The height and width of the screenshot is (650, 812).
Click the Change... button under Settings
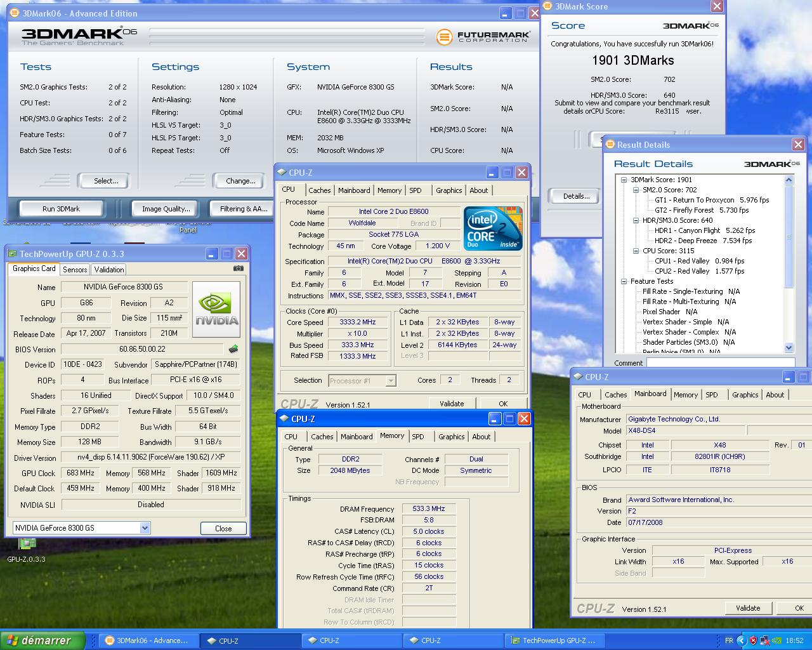(240, 181)
